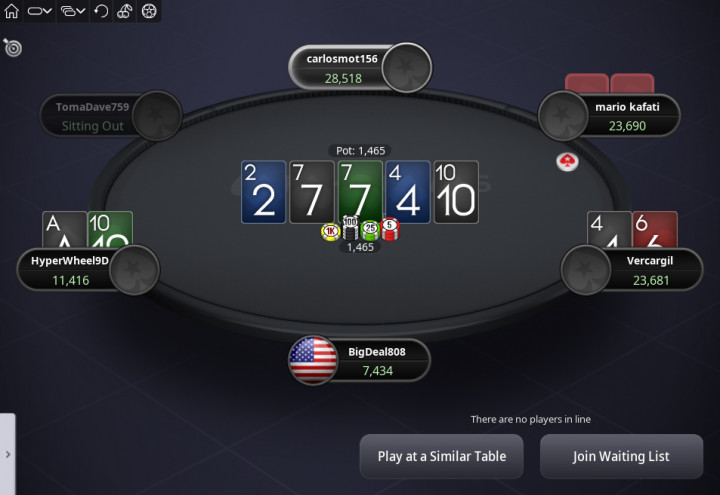
Task: Click mario kafati's face-down cards
Action: (609, 83)
